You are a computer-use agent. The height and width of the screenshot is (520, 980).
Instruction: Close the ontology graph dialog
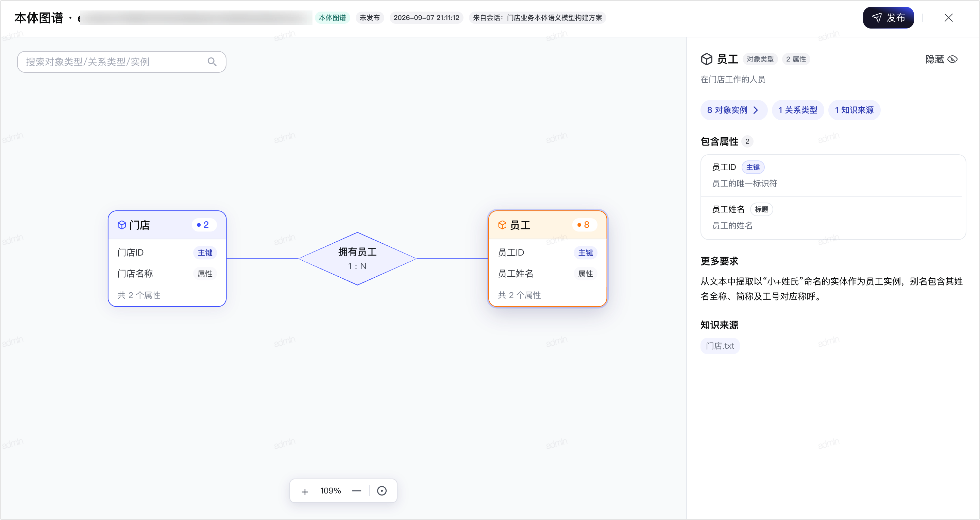[948, 18]
